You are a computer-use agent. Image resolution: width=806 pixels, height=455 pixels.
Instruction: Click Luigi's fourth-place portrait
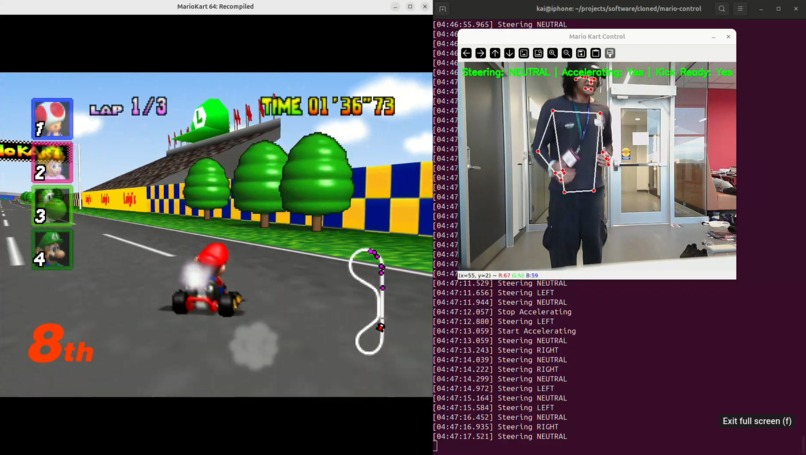[x=52, y=249]
